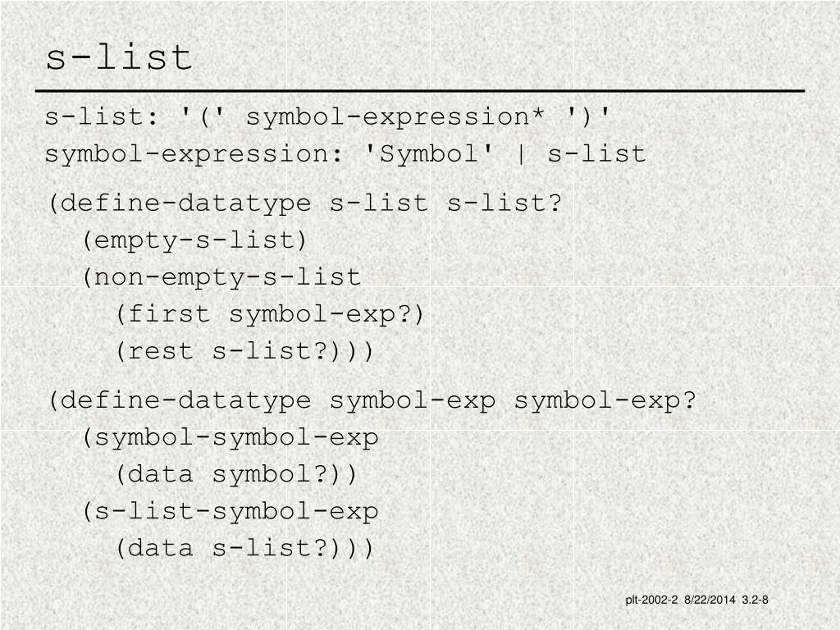840x630 pixels.
Task: Click the "plt-2002-2" footer text
Action: (651, 600)
